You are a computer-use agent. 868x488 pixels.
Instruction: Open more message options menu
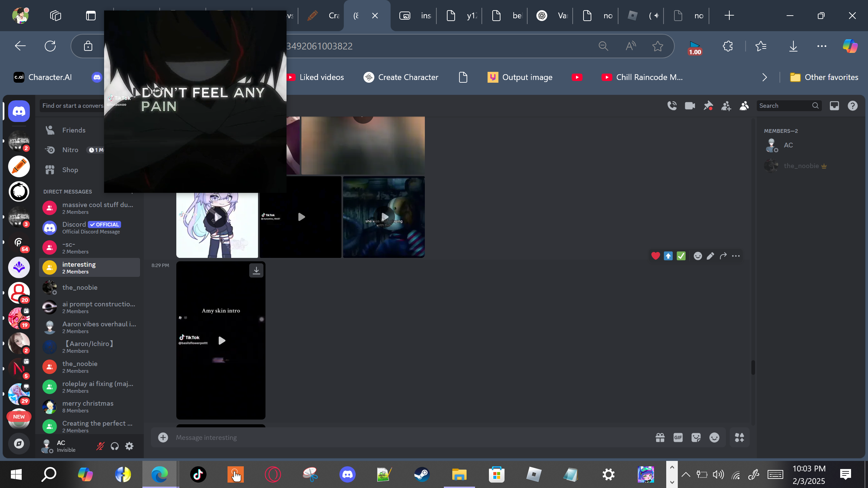click(x=736, y=256)
